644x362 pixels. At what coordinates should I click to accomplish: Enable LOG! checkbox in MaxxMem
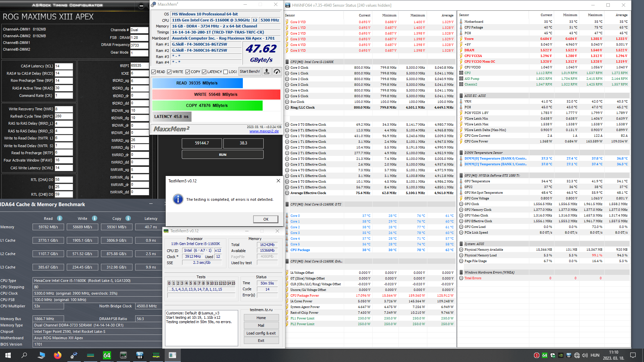tap(226, 72)
